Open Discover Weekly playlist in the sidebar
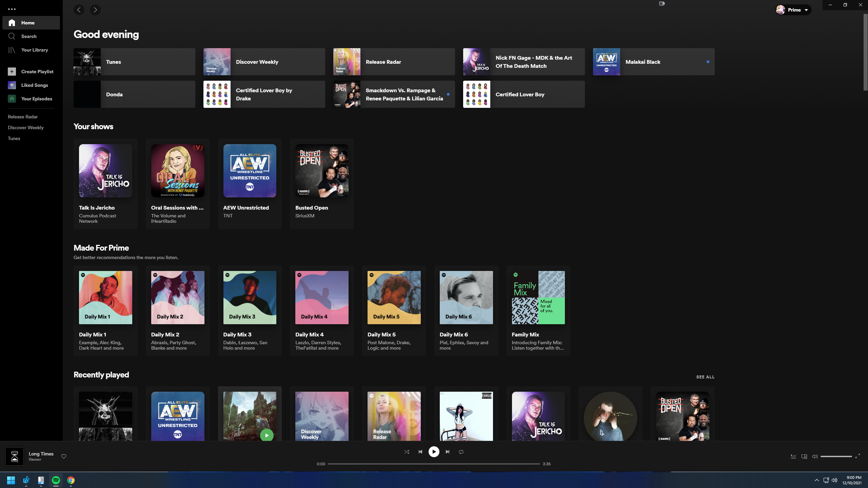The height and width of the screenshot is (488, 868). coord(26,128)
